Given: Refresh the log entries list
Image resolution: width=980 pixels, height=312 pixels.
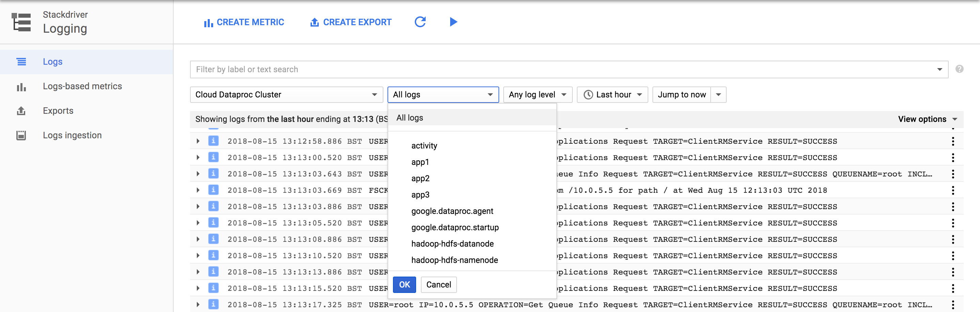Looking at the screenshot, I should coord(420,22).
